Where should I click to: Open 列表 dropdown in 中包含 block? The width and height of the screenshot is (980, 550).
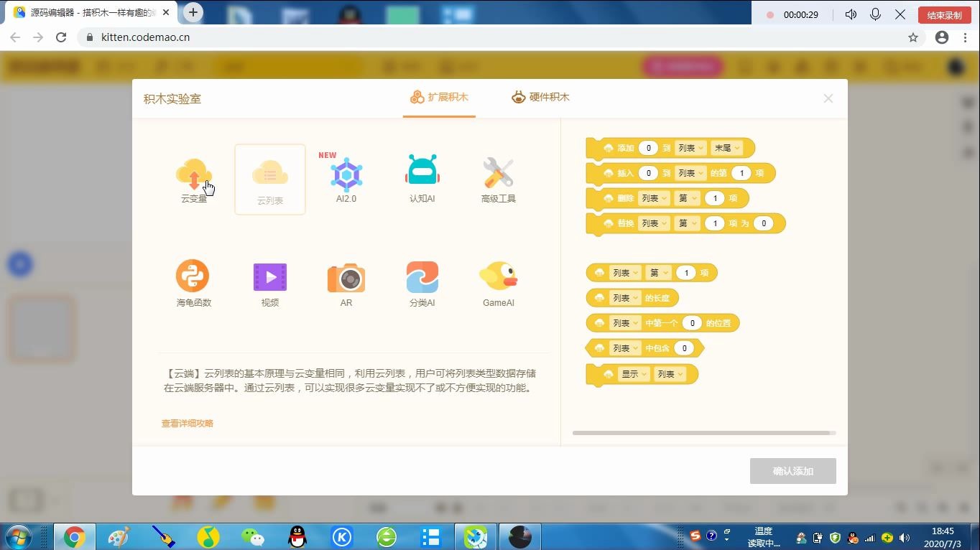click(625, 348)
